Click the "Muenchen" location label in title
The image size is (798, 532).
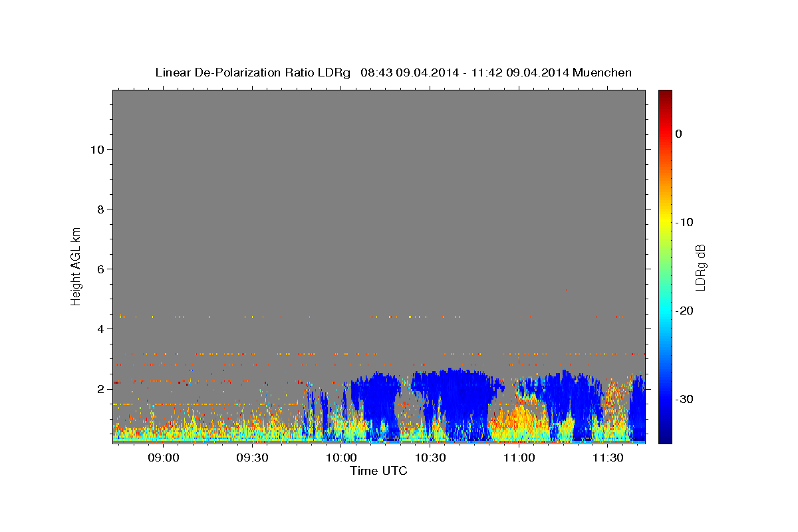602,72
